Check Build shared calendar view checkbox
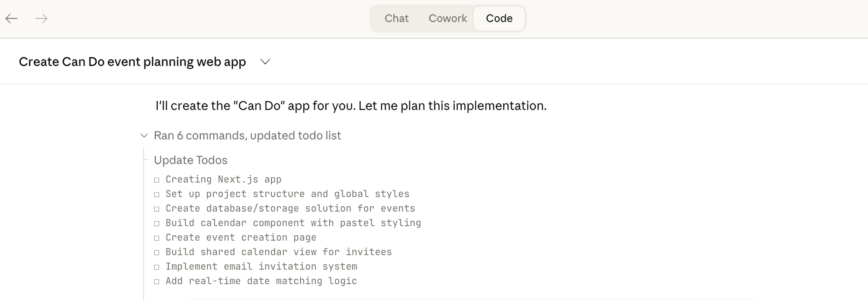This screenshot has width=868, height=300. pyautogui.click(x=157, y=252)
